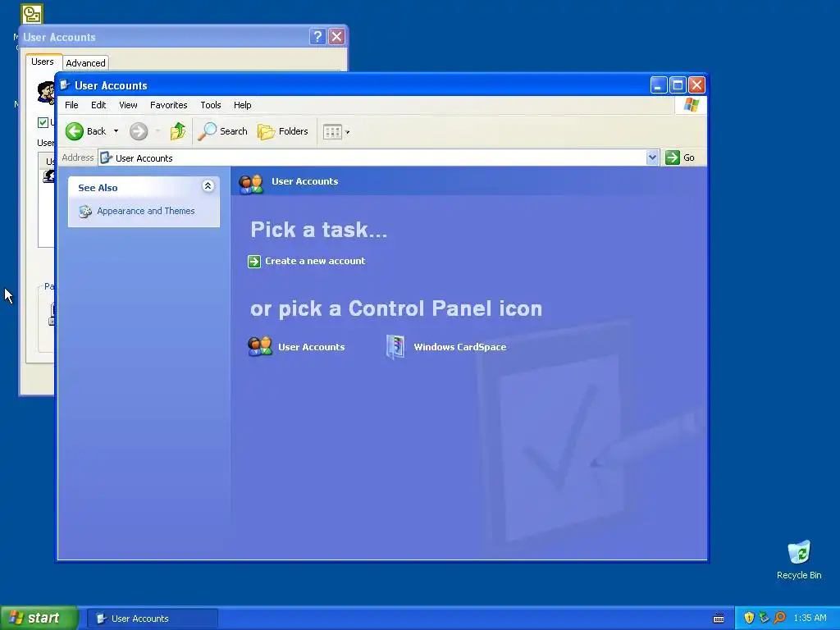Click the Windows flag logo in the menu bar
This screenshot has height=630, width=840.
(691, 104)
